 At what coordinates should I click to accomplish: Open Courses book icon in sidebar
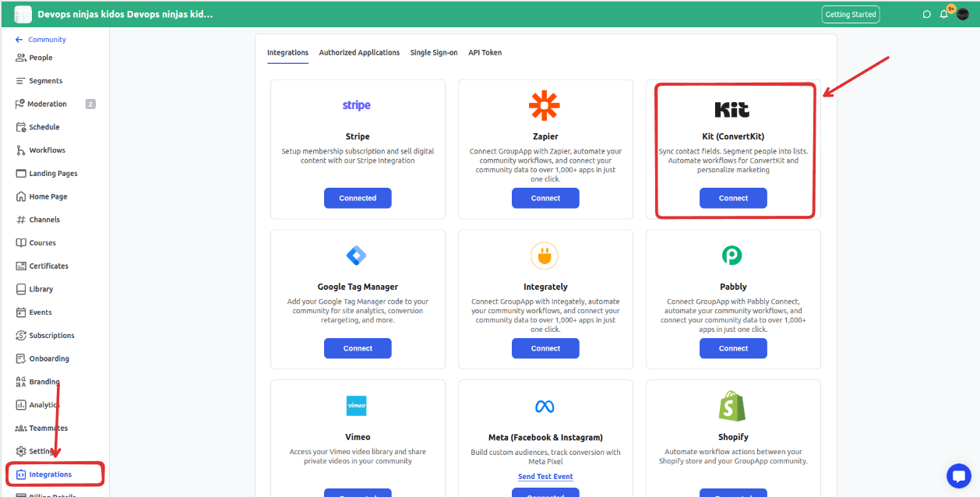click(21, 243)
